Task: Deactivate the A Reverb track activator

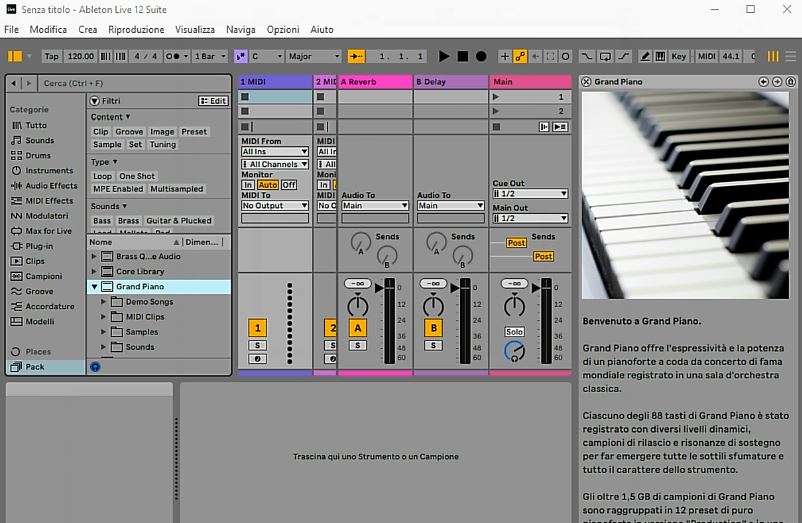Action: [357, 328]
